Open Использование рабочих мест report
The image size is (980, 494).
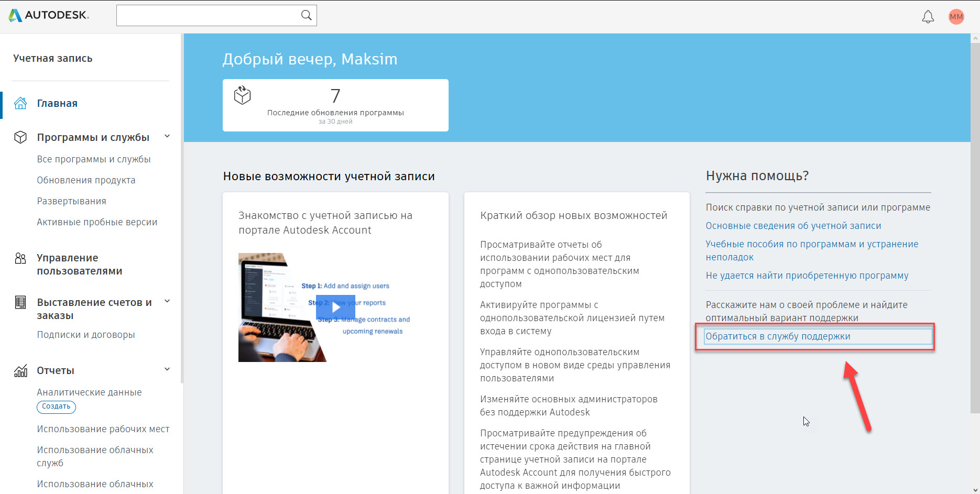103,429
